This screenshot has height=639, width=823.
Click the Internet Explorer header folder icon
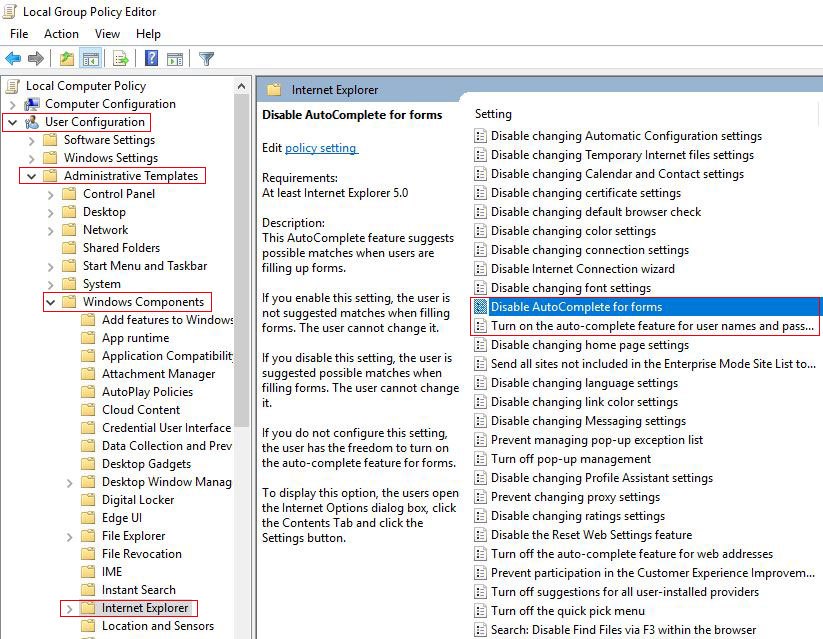(x=274, y=90)
